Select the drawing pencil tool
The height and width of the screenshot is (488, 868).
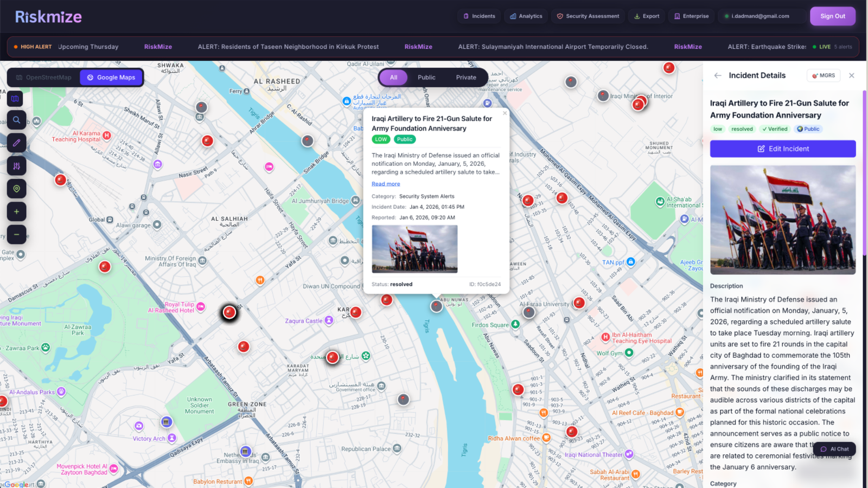(x=16, y=143)
